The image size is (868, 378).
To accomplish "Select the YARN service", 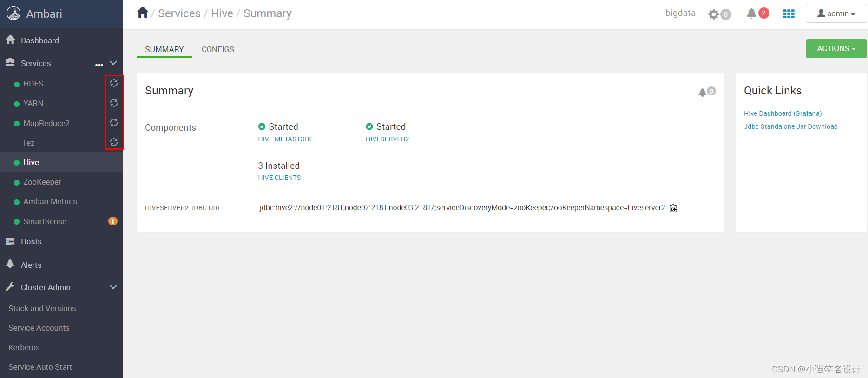I will pyautogui.click(x=33, y=103).
